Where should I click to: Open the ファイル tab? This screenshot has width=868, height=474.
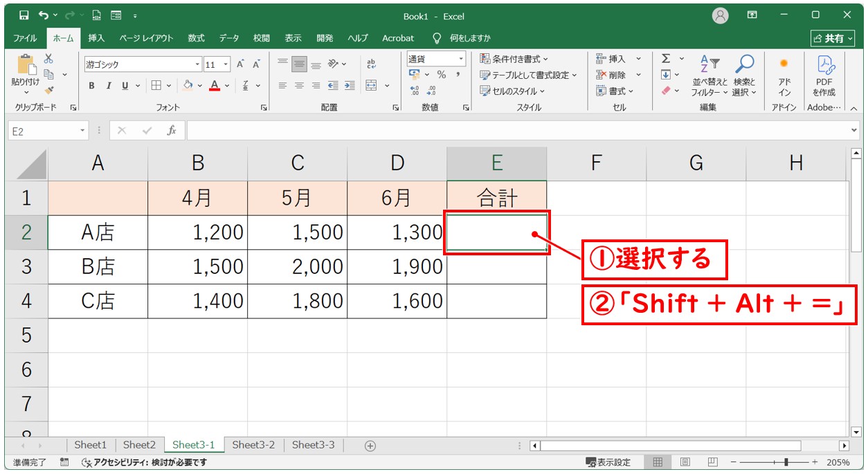pyautogui.click(x=25, y=38)
